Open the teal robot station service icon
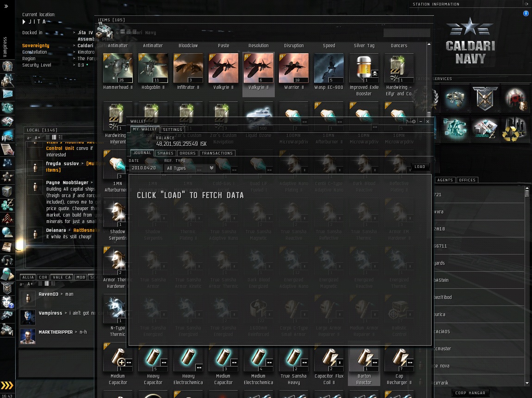Screen dimensions: 532x398 455,129
